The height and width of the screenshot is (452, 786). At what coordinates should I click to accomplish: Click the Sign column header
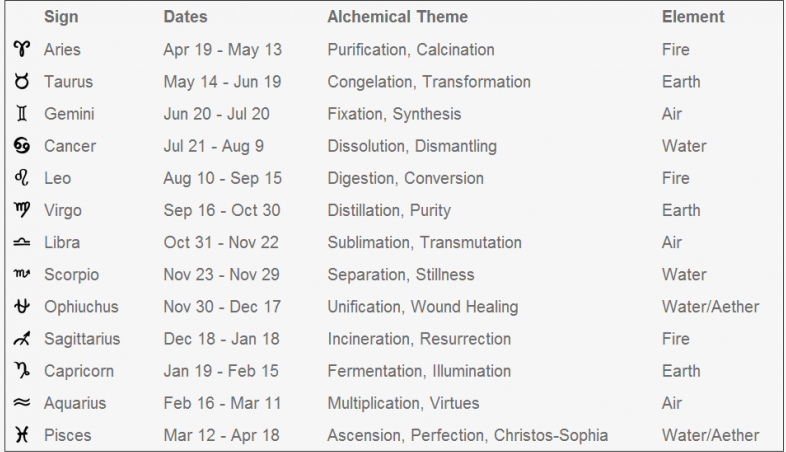tap(60, 17)
